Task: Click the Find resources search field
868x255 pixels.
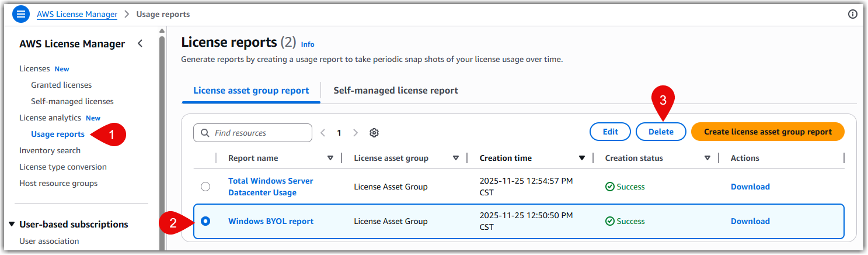Action: 253,133
